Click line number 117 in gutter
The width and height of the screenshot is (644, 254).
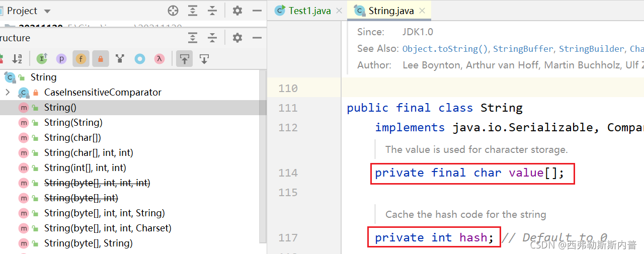288,237
